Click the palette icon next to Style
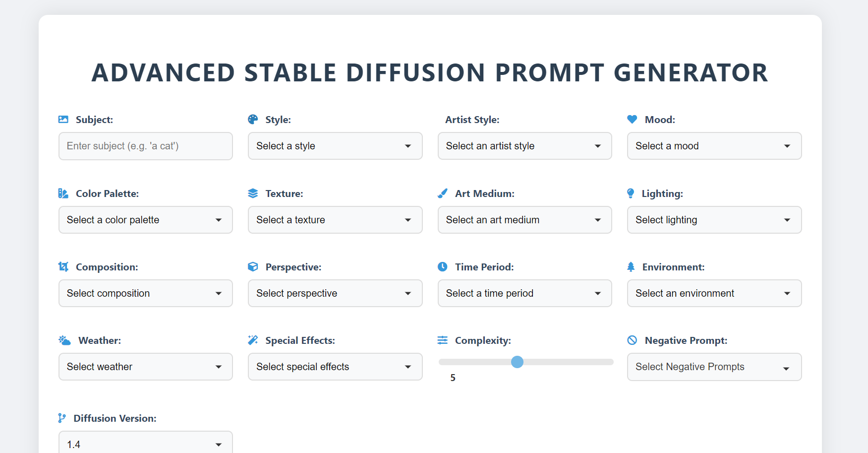 tap(253, 120)
